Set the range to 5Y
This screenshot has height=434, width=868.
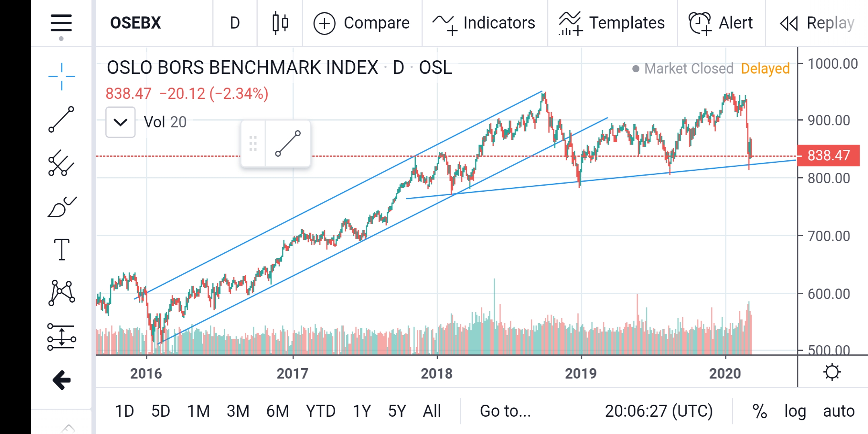pyautogui.click(x=397, y=411)
